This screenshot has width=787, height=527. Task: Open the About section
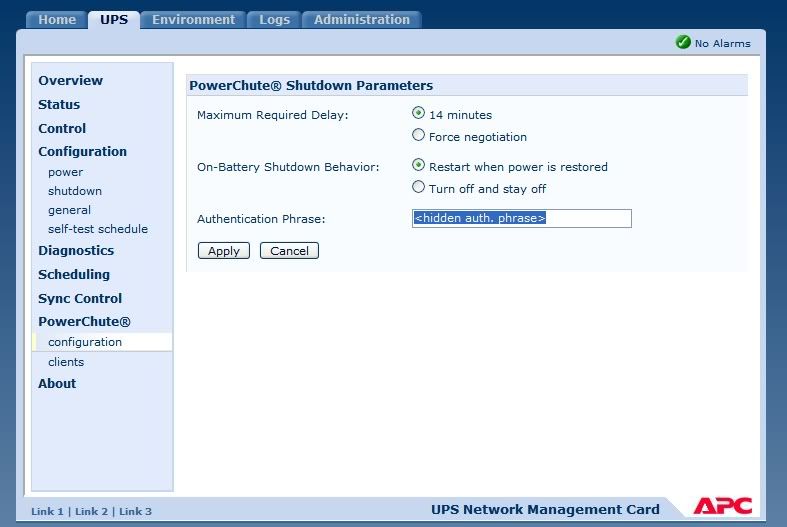[x=57, y=383]
